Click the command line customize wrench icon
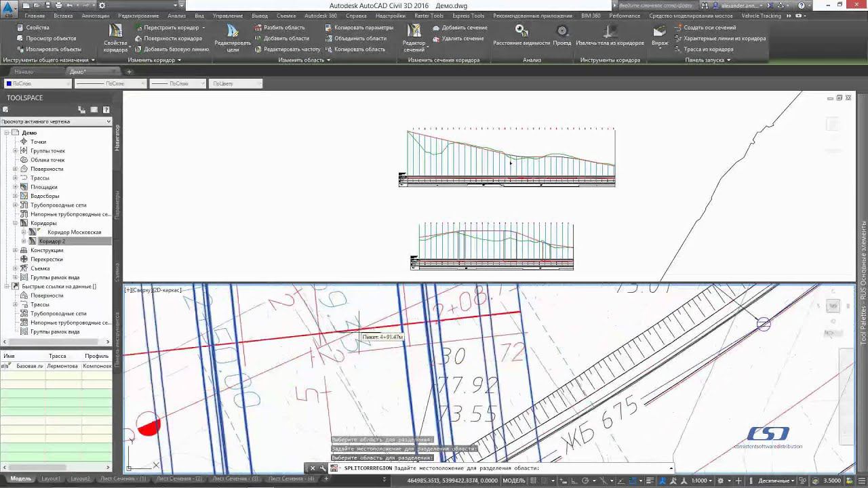Screen dimensions: 868x488 click(x=323, y=468)
